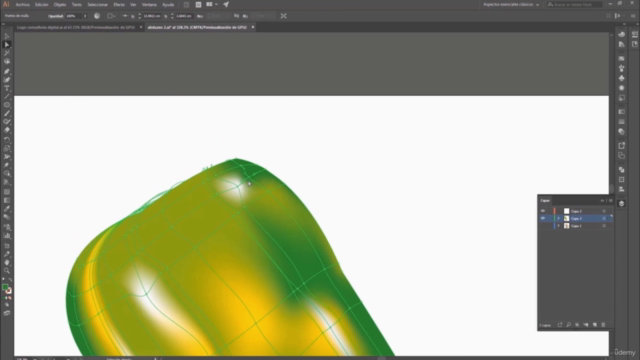Open the workspace switcher dropdown

click(511, 4)
